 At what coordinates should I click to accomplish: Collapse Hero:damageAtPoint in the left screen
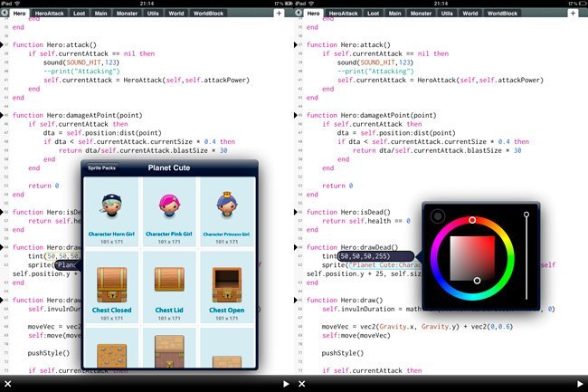tap(2, 115)
